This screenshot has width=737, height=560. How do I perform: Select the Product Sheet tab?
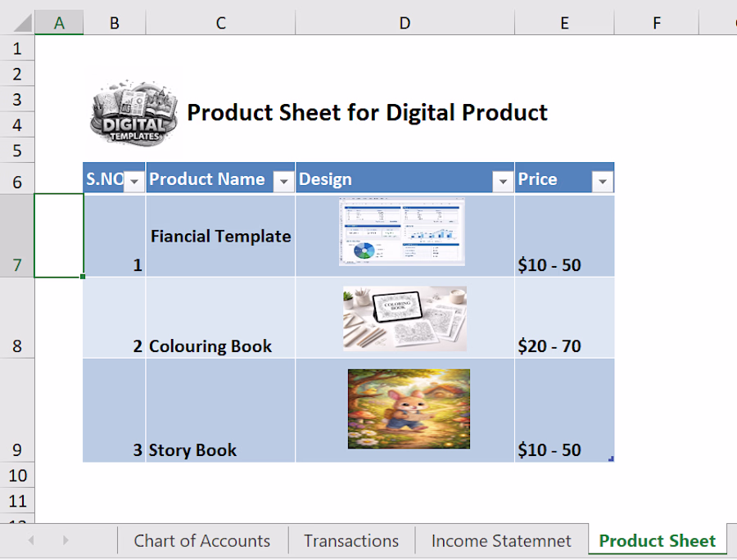pyautogui.click(x=657, y=540)
